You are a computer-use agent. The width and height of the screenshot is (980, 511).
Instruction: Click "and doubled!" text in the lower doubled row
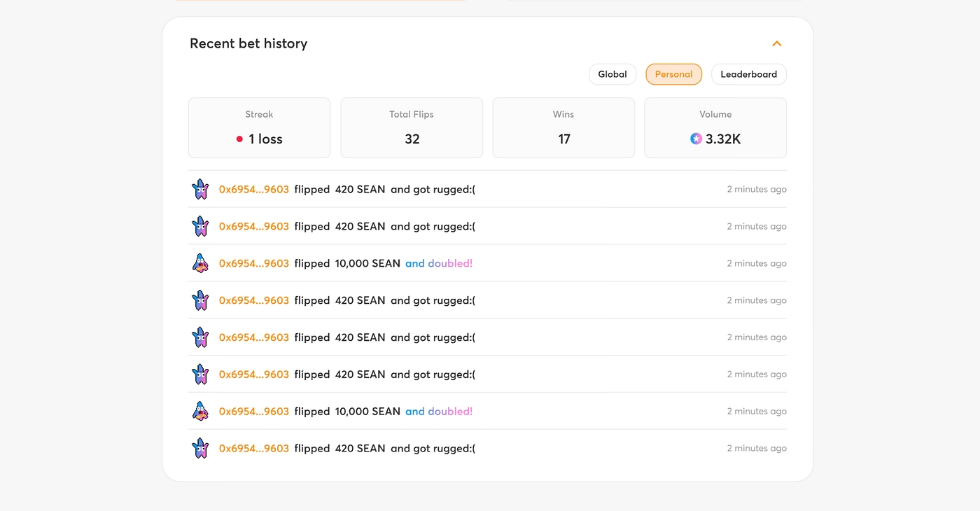pos(439,412)
